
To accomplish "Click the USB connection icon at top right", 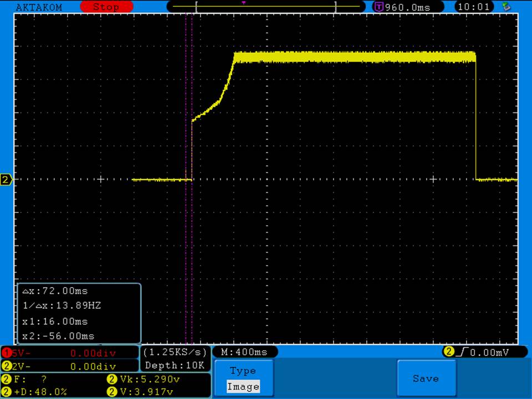I will [x=506, y=7].
